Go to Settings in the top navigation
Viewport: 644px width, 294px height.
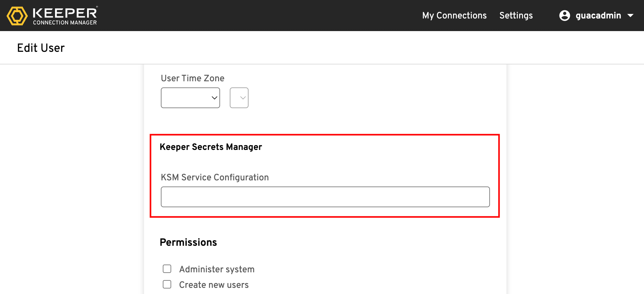click(x=516, y=16)
